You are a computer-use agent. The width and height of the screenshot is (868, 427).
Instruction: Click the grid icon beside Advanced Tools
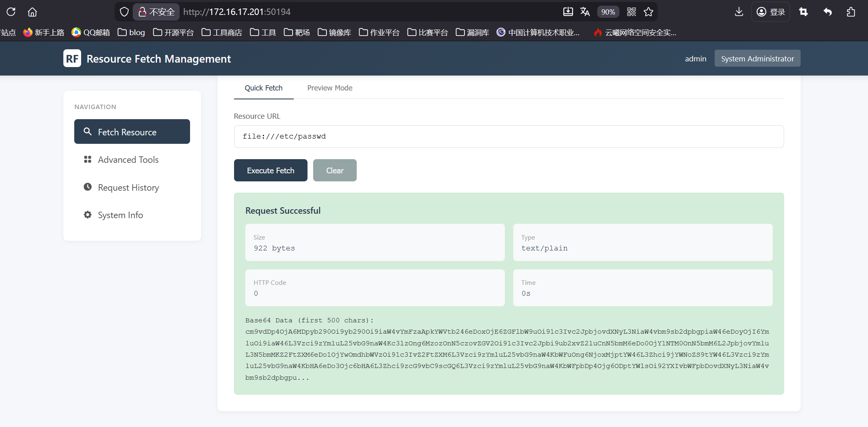[88, 159]
